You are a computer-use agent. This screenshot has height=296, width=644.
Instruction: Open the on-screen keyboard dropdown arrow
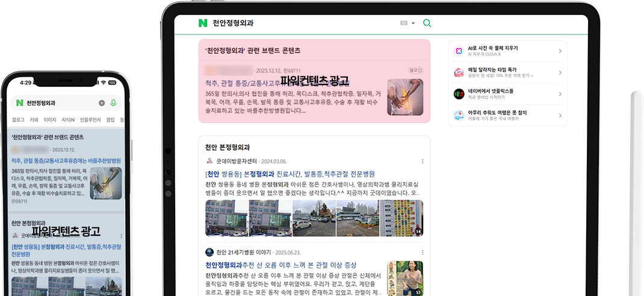[413, 24]
